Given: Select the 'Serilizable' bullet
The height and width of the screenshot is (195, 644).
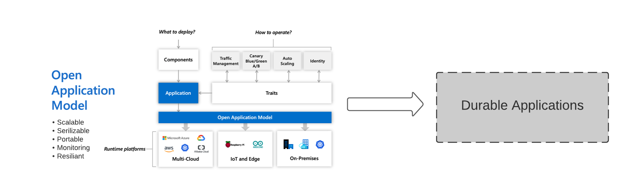Looking at the screenshot, I should (x=73, y=131).
